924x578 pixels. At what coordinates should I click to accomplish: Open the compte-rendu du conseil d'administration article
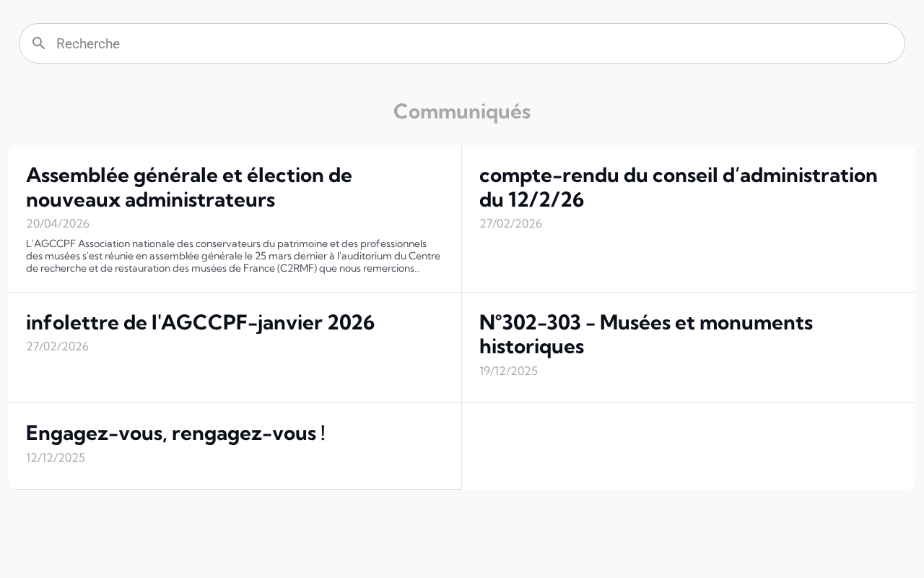tap(678, 187)
